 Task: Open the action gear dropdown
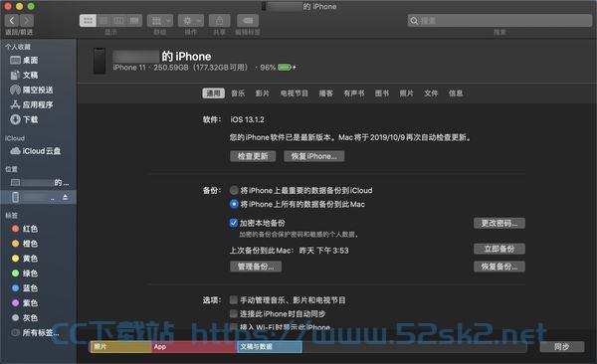[191, 21]
